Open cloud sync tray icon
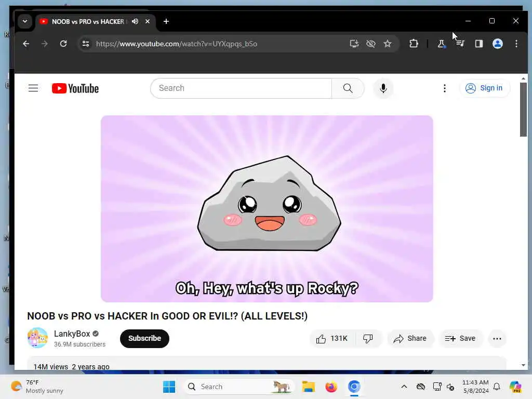 tap(421, 387)
